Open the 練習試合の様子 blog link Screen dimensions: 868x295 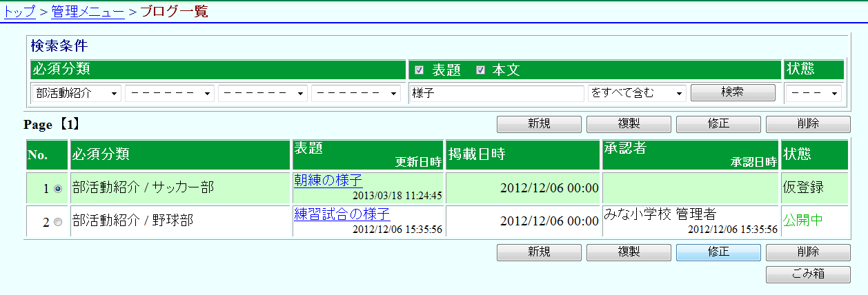click(x=342, y=213)
